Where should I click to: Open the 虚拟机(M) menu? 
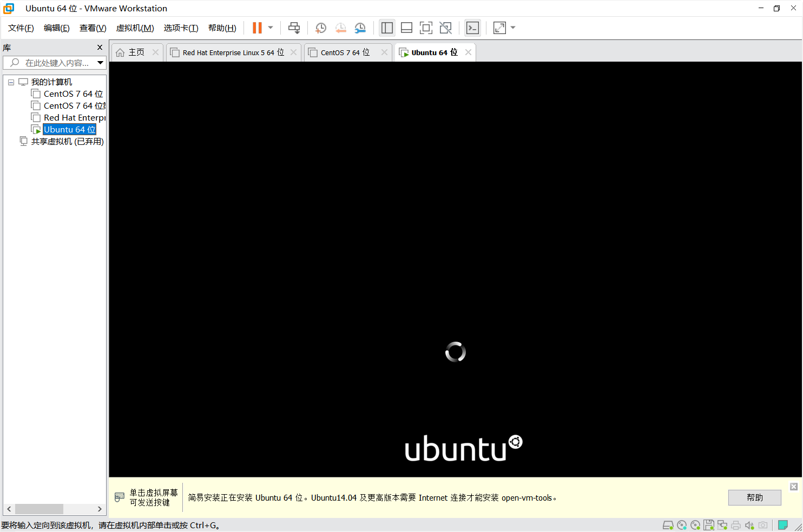[135, 28]
